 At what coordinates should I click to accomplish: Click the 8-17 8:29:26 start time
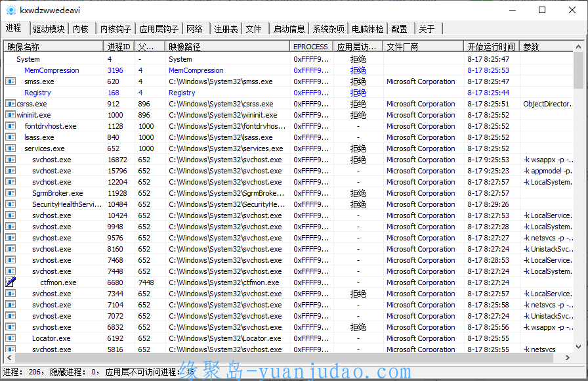tap(488, 204)
